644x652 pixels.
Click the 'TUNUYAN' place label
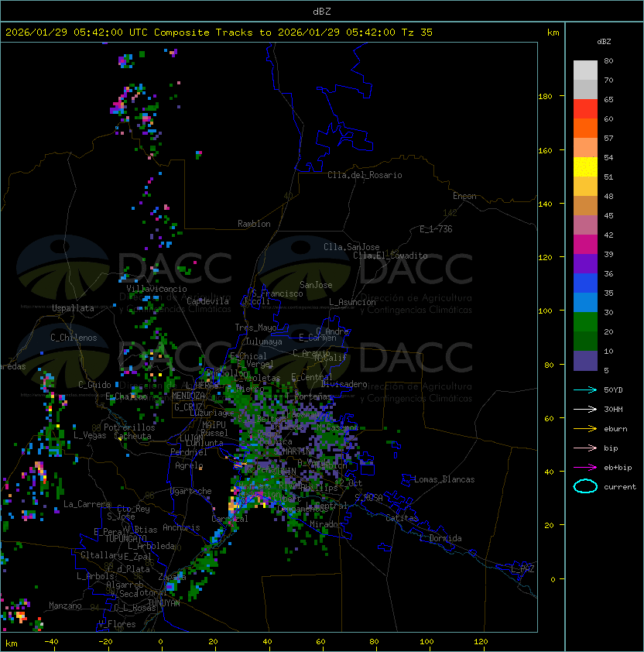(x=164, y=603)
